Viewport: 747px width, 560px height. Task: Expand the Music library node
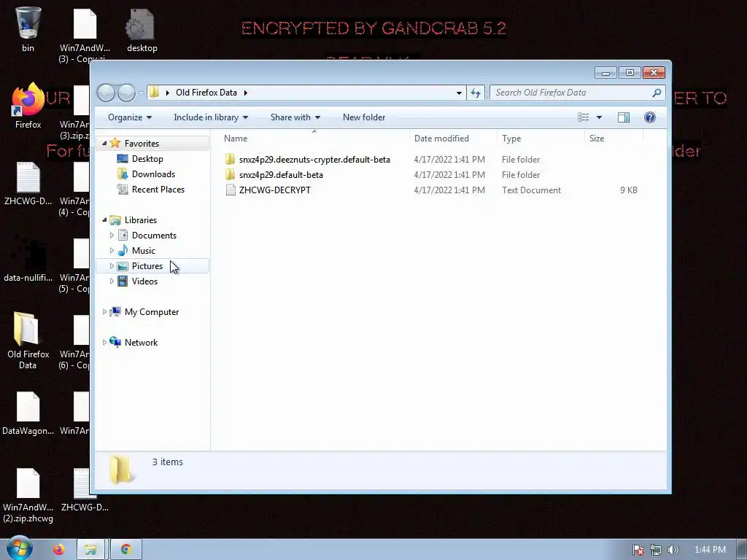[112, 251]
